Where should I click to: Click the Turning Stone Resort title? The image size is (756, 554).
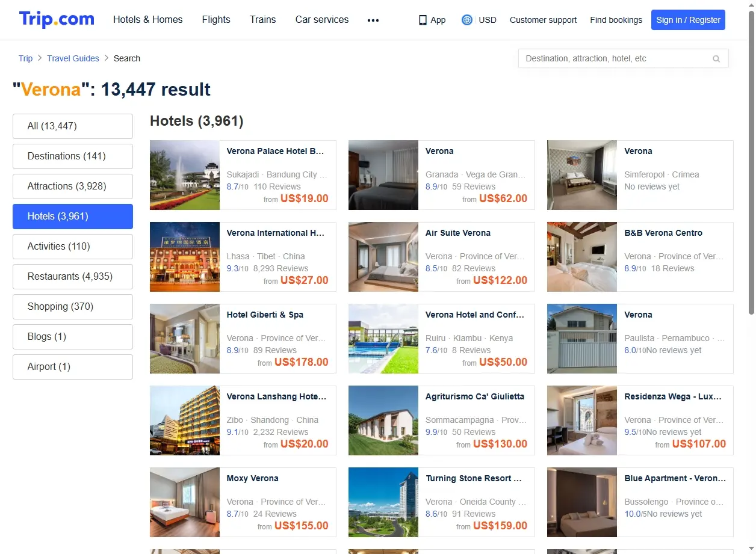click(x=474, y=478)
